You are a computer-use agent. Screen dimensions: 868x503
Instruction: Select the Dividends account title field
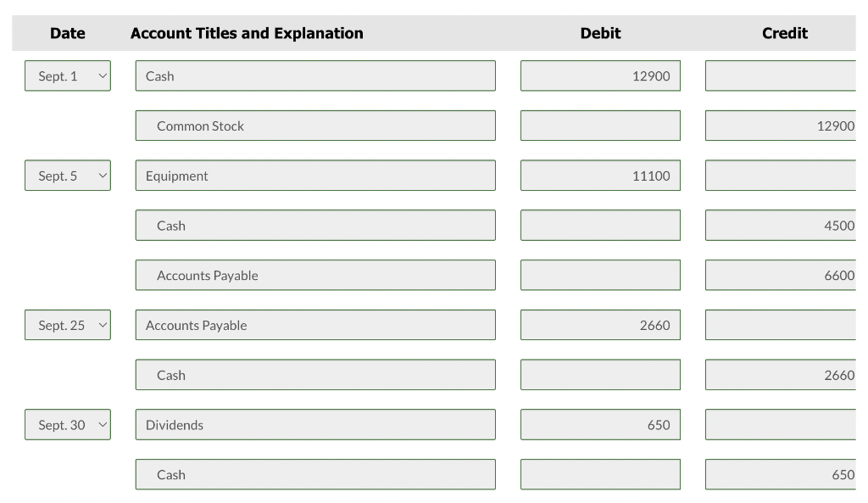[x=315, y=425]
